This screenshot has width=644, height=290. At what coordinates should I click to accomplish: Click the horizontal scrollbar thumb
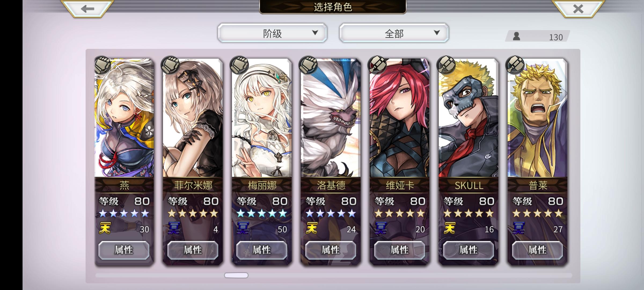point(236,275)
